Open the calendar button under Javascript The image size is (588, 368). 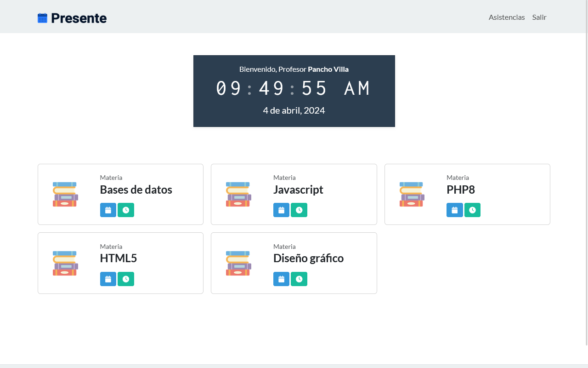coord(281,210)
